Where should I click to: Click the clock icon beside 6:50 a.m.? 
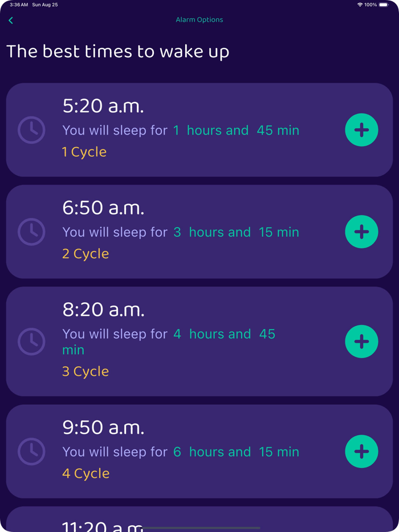pos(31,232)
